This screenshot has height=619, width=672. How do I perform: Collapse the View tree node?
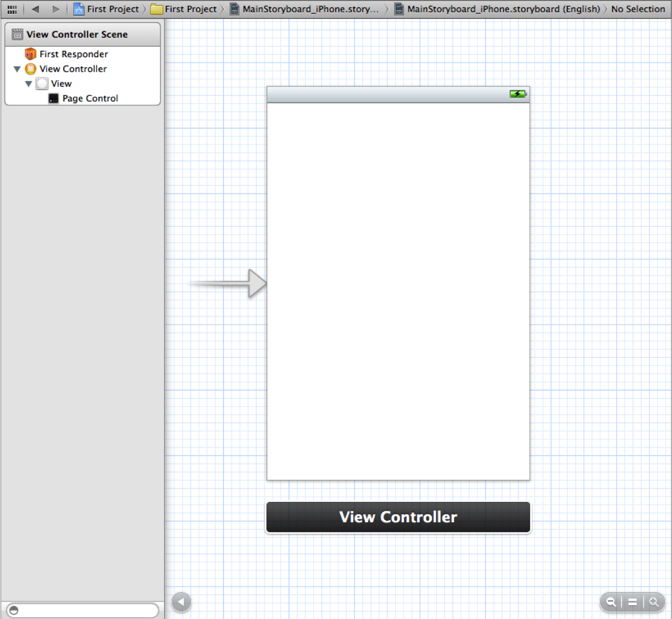29,84
